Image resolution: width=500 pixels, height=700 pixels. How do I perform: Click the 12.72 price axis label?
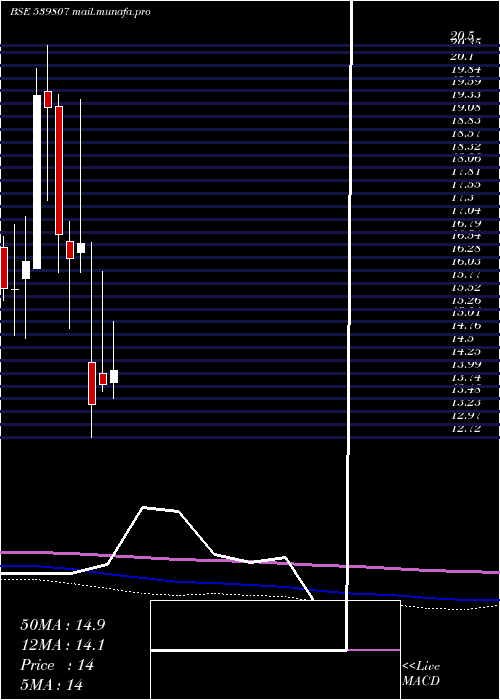[466, 429]
